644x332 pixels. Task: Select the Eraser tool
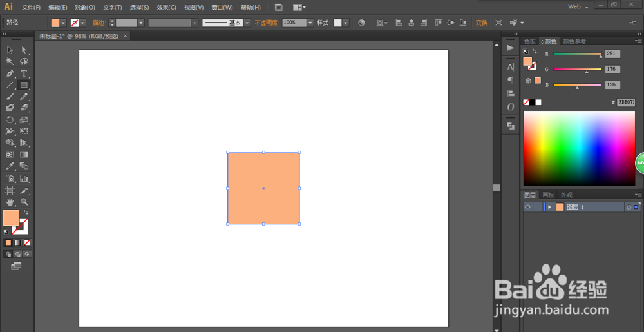point(24,108)
